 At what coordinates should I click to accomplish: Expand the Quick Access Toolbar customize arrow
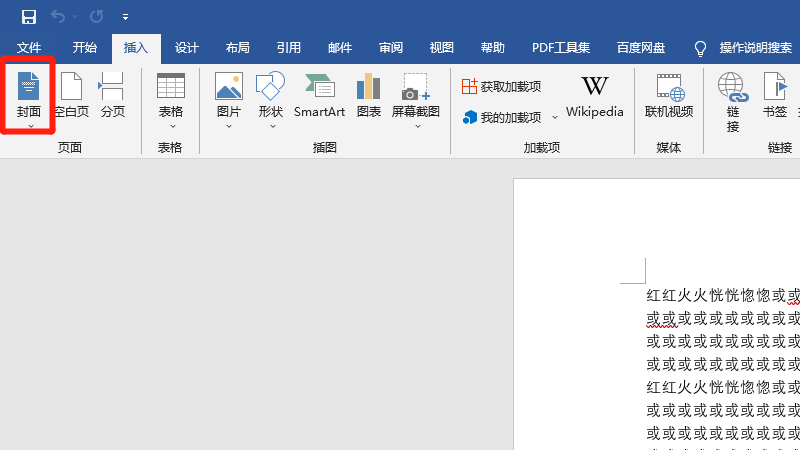(125, 17)
